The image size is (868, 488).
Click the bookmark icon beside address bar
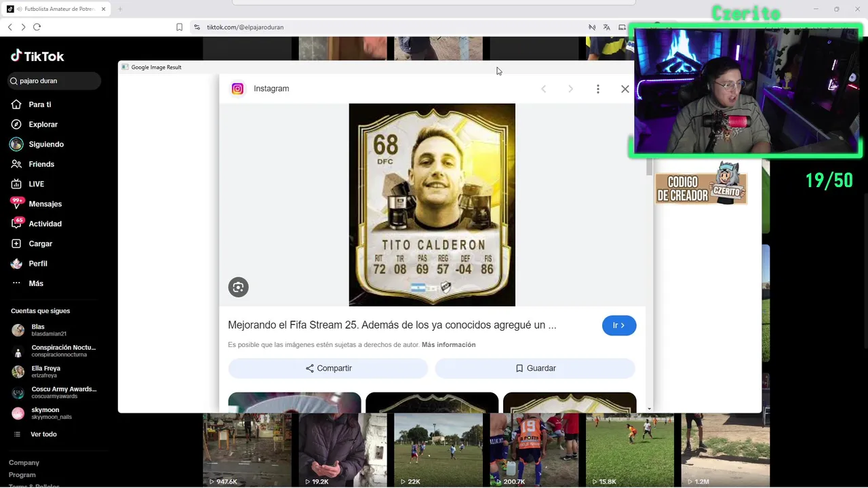click(x=179, y=27)
